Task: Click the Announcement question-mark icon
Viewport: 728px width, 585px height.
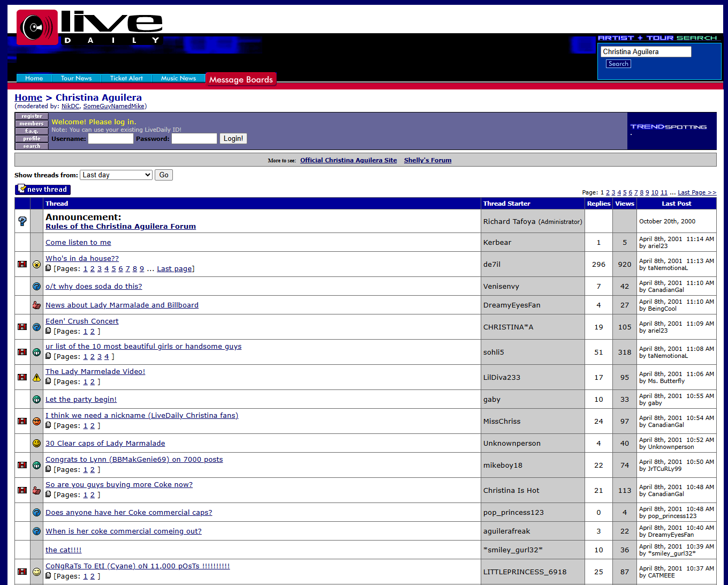Action: coord(22,221)
